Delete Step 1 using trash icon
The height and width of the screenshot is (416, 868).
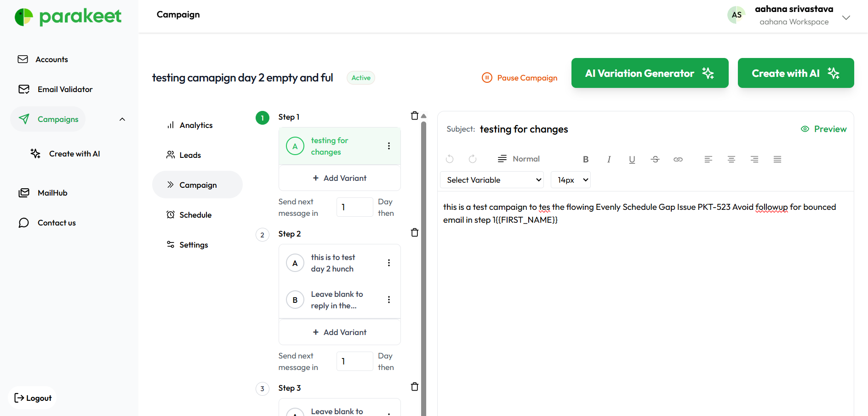coord(414,116)
